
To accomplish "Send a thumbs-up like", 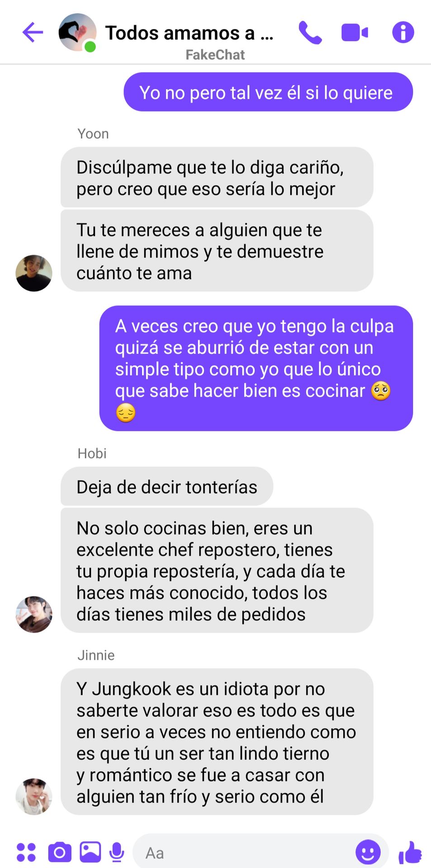I will tap(410, 853).
